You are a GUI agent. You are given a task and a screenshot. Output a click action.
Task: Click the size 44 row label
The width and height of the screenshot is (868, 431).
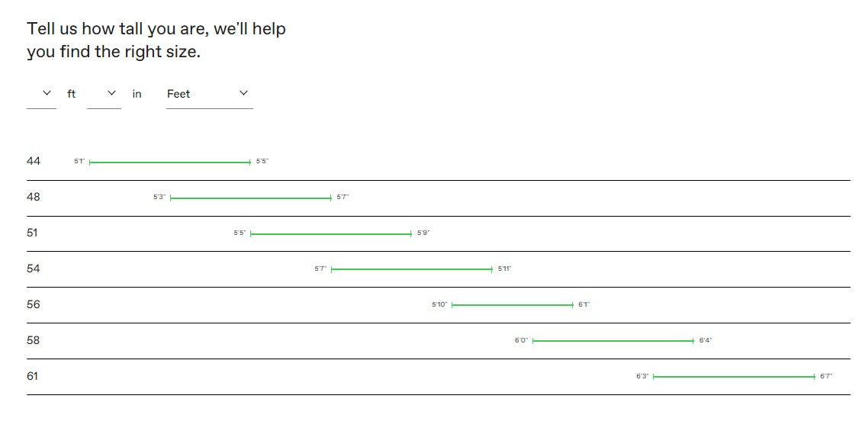point(34,162)
